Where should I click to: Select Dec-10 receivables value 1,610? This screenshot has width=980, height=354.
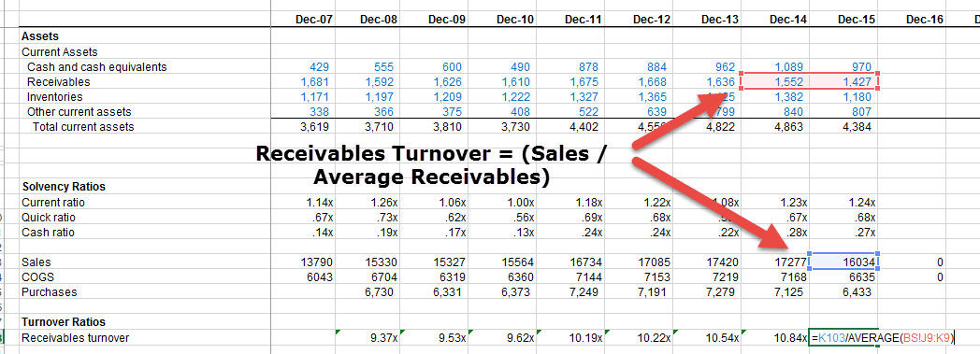pyautogui.click(x=502, y=82)
